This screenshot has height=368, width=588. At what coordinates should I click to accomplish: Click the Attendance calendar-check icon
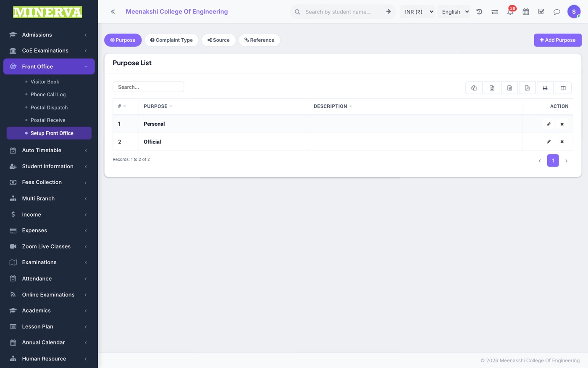13,278
